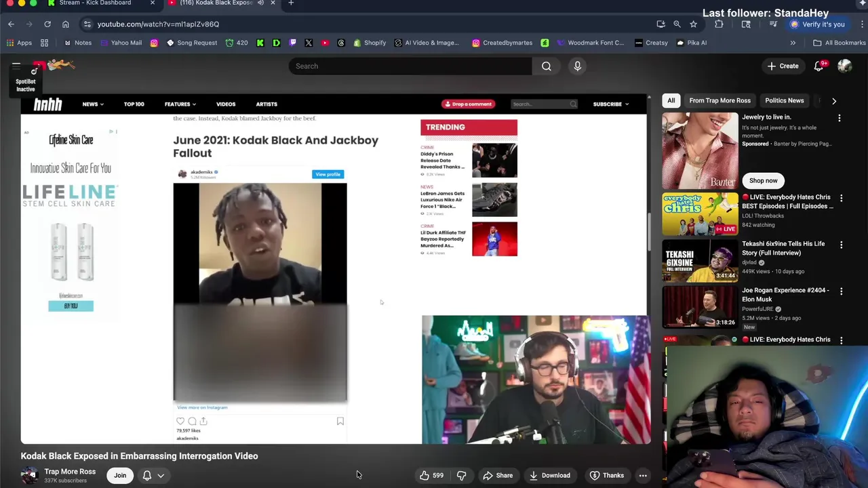
Task: Open the X bookmark icon
Action: pyautogui.click(x=309, y=43)
